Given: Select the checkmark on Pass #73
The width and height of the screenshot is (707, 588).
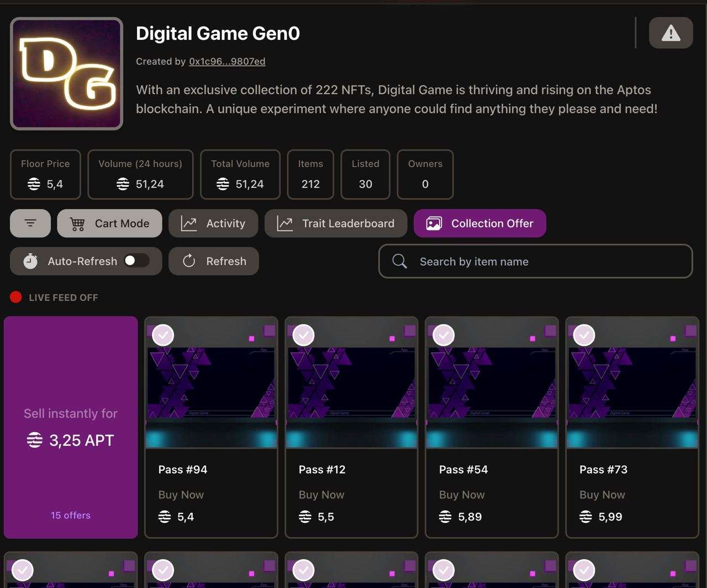Looking at the screenshot, I should (584, 335).
